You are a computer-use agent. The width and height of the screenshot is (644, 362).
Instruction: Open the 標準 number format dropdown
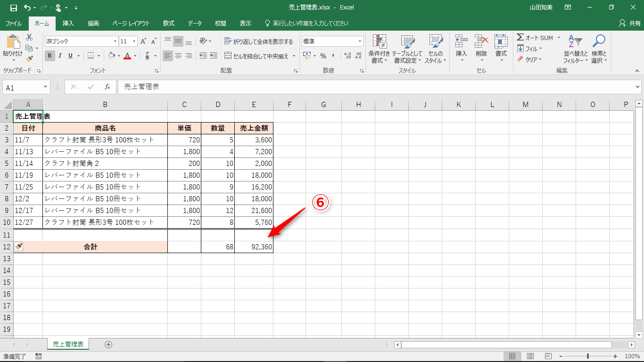point(360,41)
